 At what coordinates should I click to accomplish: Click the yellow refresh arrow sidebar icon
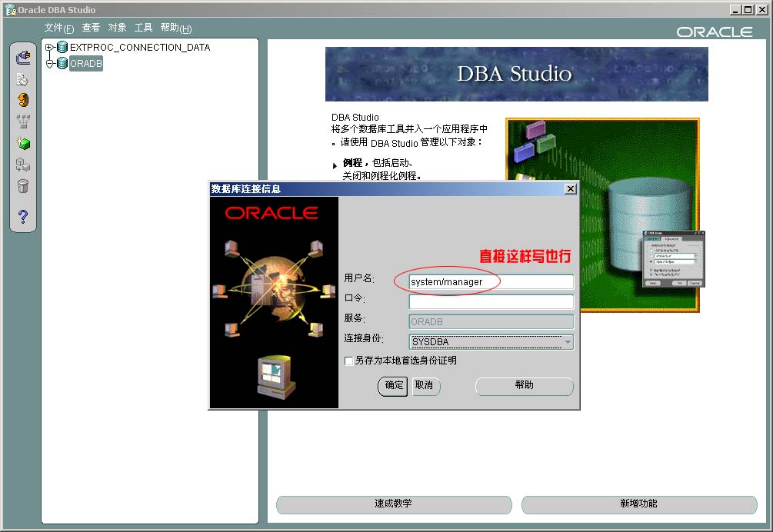[23, 100]
